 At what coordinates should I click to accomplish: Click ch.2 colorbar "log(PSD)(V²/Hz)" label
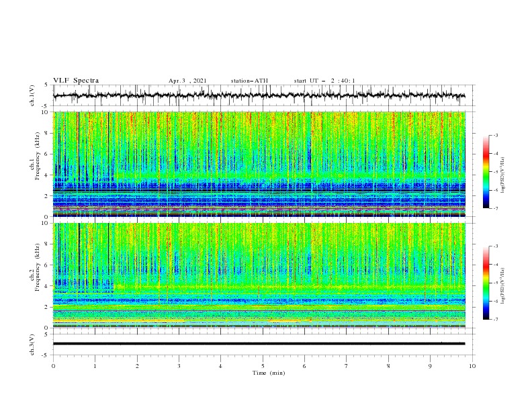pyautogui.click(x=502, y=285)
